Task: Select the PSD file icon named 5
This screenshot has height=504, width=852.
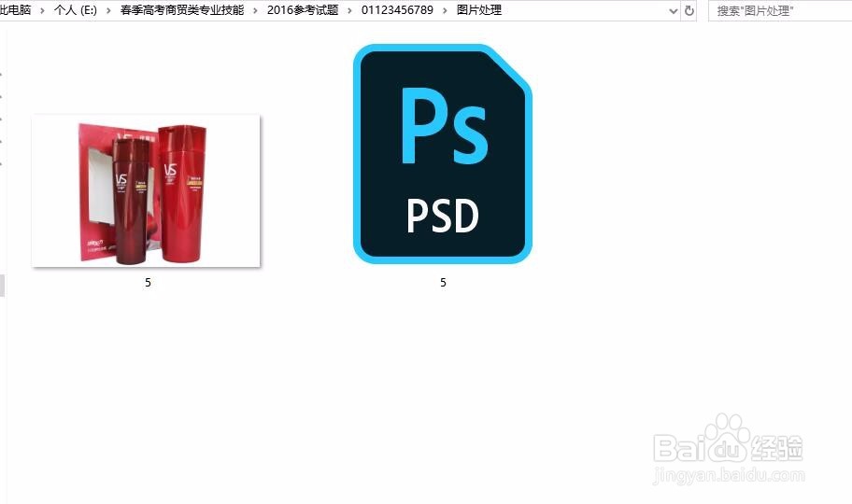Action: coord(442,154)
